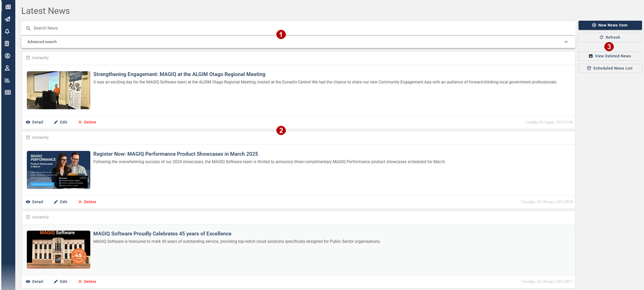
Task: Open the bell notifications icon in sidebar
Action: tap(7, 31)
